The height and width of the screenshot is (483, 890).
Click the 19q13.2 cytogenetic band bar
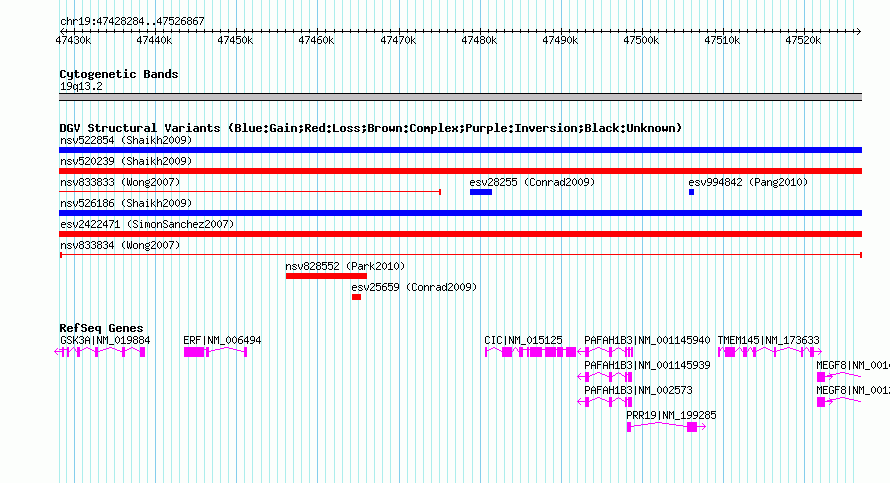460,97
